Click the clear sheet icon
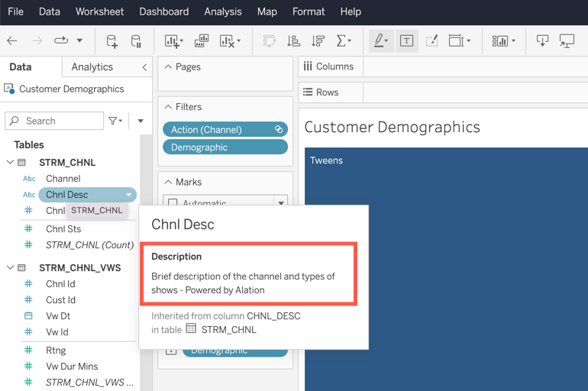 coord(230,41)
